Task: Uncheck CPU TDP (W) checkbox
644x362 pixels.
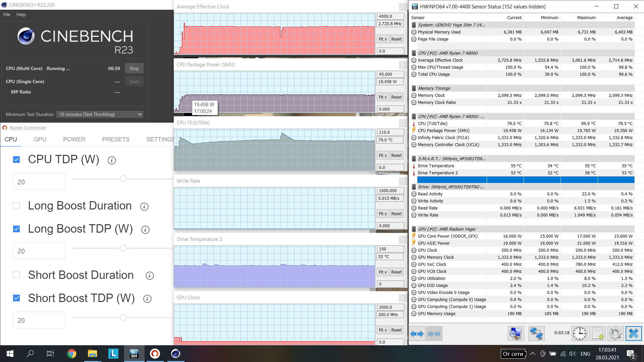Action: point(16,160)
